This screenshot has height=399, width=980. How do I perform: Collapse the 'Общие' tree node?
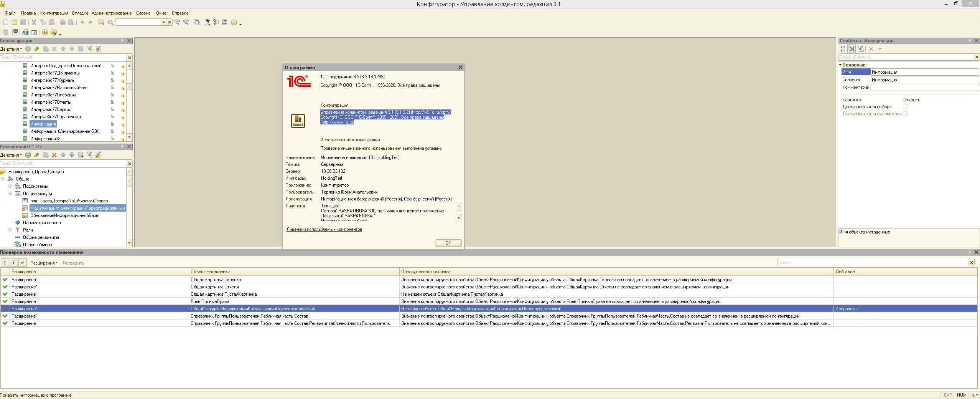[3, 179]
